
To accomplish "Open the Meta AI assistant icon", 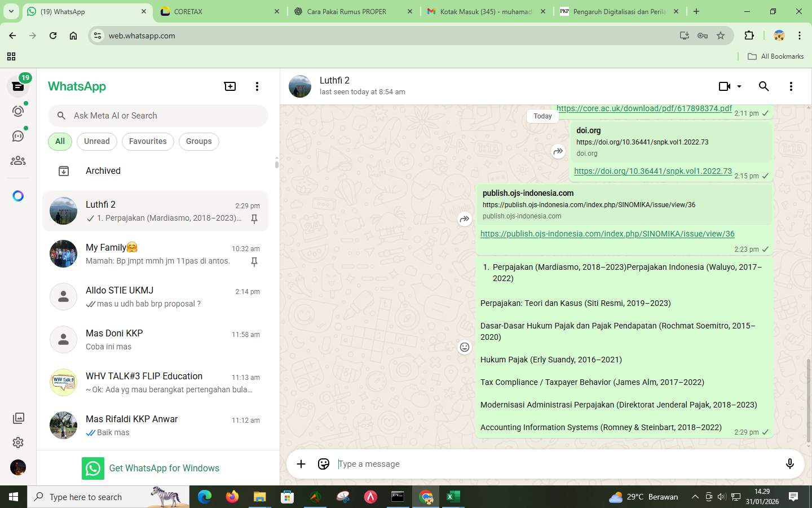I will (17, 195).
